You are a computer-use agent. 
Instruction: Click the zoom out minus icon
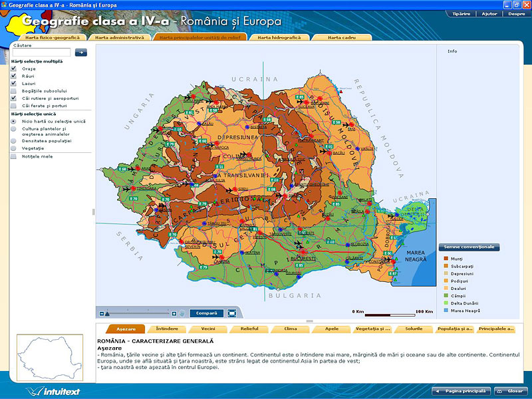click(102, 313)
